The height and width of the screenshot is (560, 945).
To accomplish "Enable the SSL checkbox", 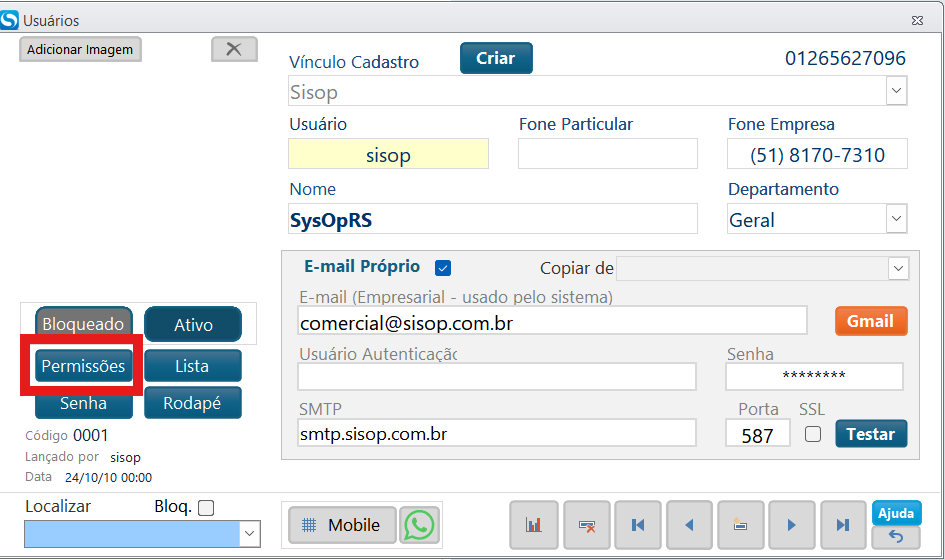I will [x=813, y=434].
